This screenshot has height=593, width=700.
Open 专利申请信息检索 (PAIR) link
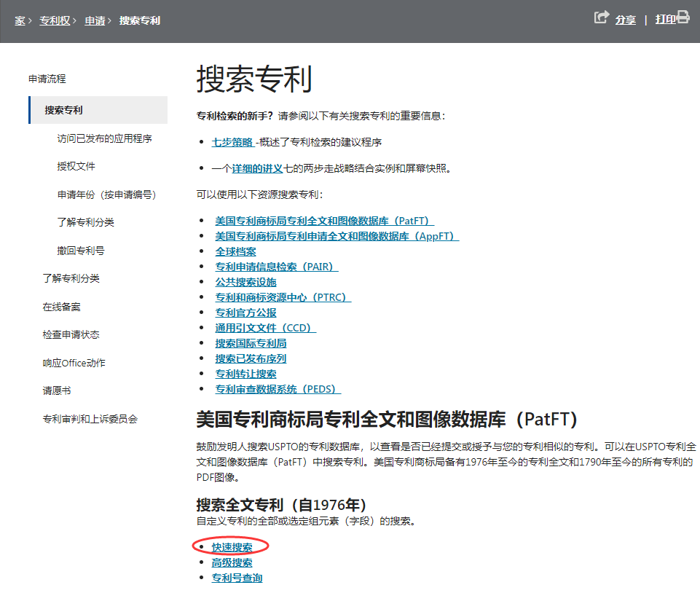(x=276, y=267)
